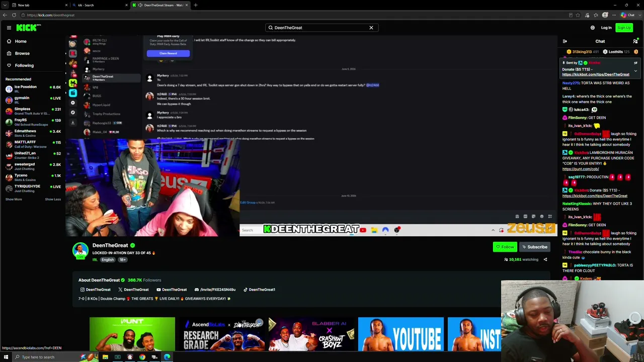Switch to the kik - Search tab
This screenshot has height=362, width=644.
click(100, 5)
